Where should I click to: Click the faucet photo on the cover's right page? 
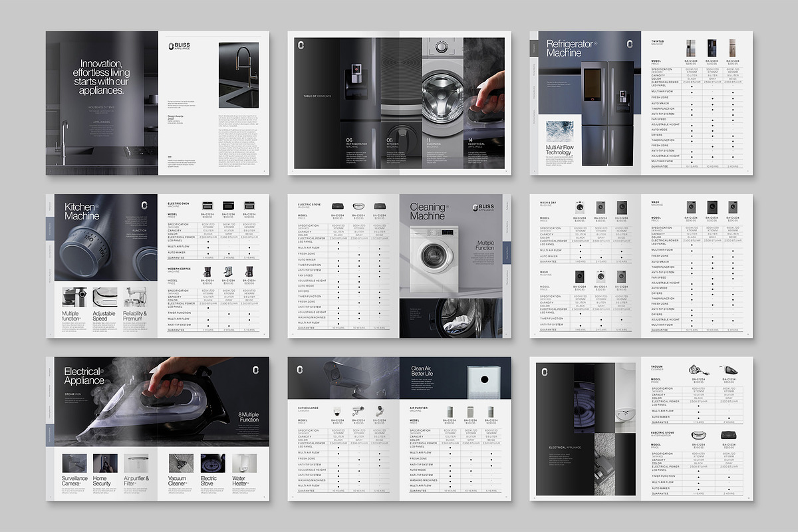238,74
